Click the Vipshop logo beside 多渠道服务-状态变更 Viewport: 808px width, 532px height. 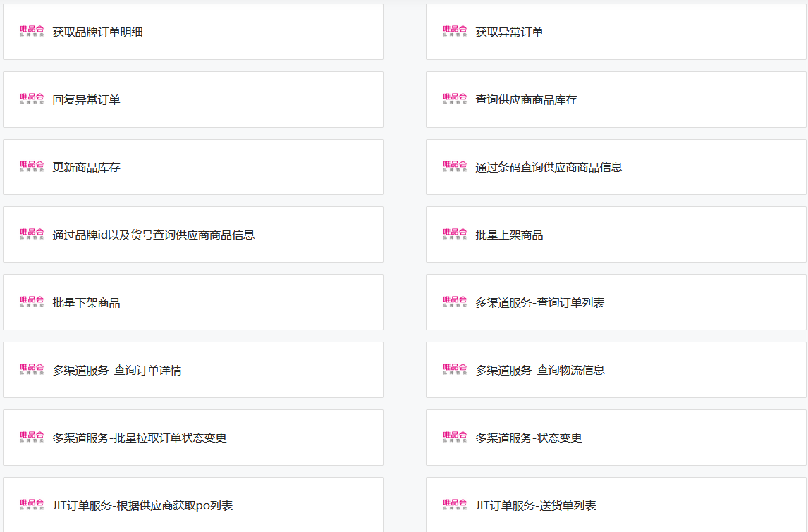coord(455,438)
